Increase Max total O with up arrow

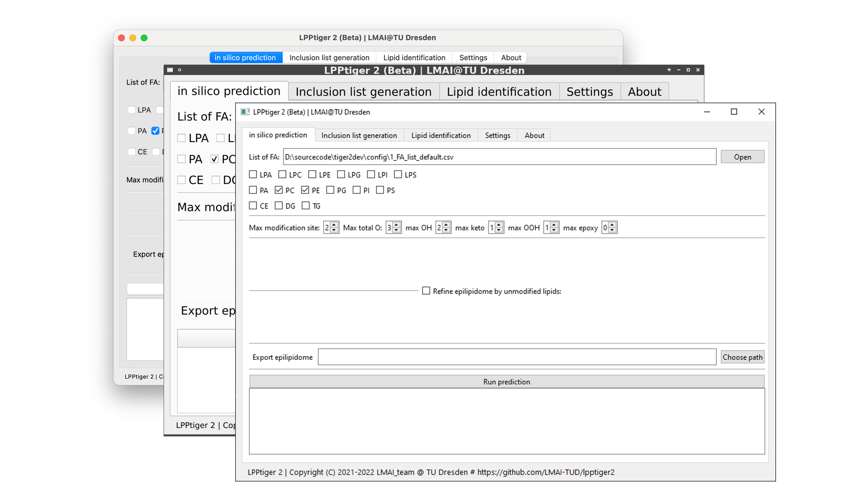tap(397, 225)
